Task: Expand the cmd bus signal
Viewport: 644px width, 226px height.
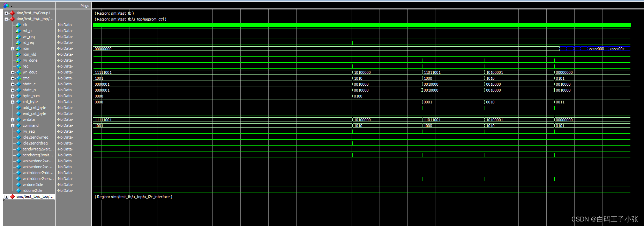Action: point(13,78)
